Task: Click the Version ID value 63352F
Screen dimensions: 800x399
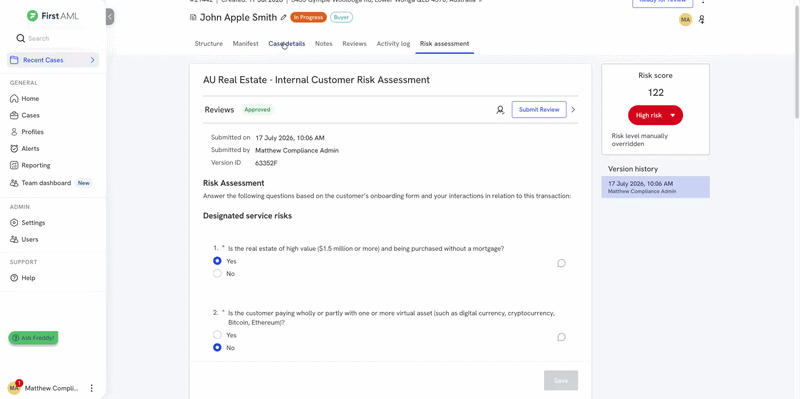Action: (x=266, y=163)
